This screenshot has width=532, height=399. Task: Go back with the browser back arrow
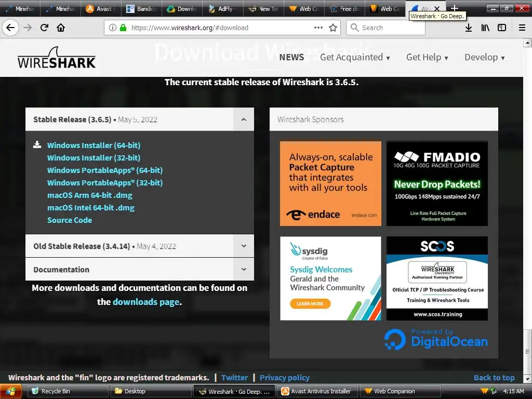click(x=10, y=28)
